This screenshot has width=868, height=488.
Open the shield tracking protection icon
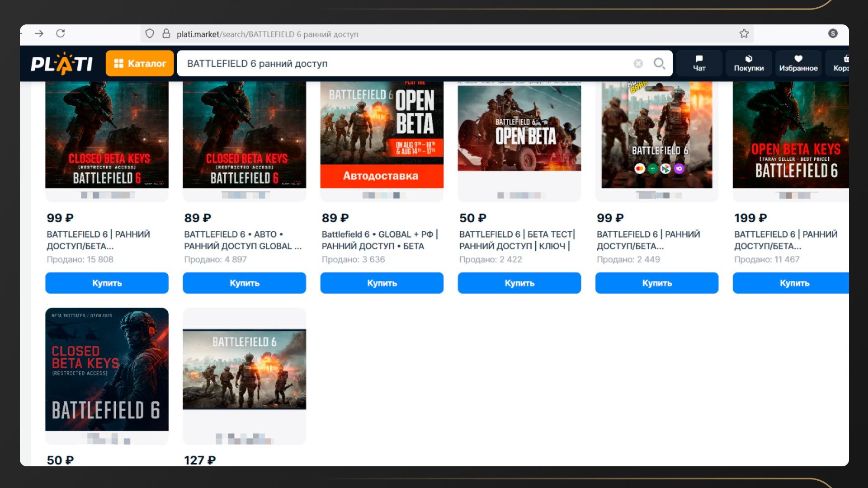click(x=150, y=33)
